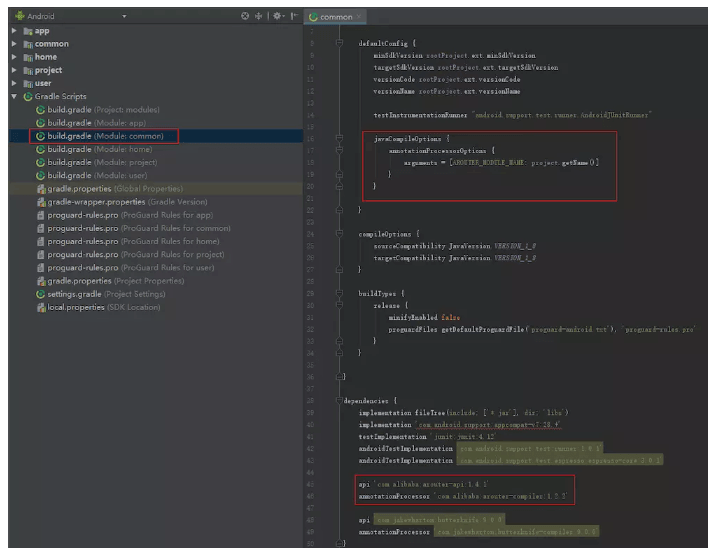The image size is (717, 557).
Task: Hide the project tool window panel
Action: click(293, 17)
